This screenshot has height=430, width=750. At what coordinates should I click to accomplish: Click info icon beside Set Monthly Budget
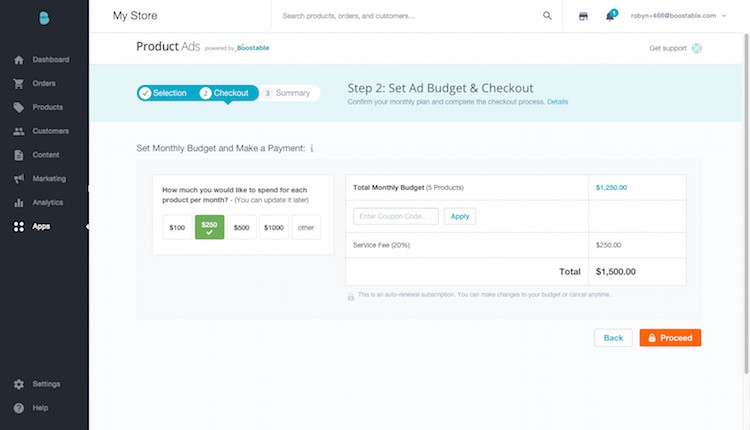(311, 148)
